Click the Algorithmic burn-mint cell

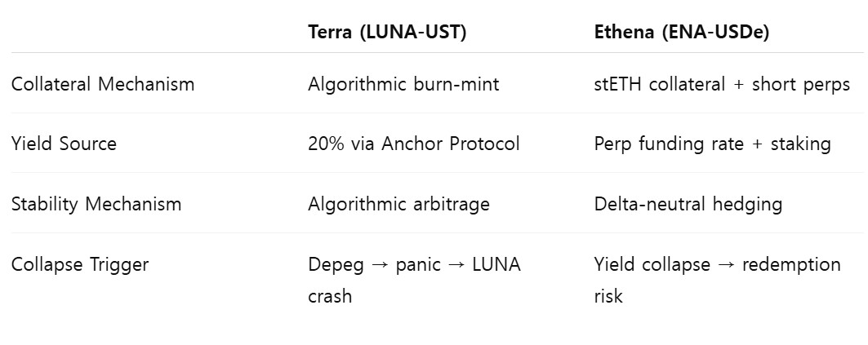pos(403,84)
